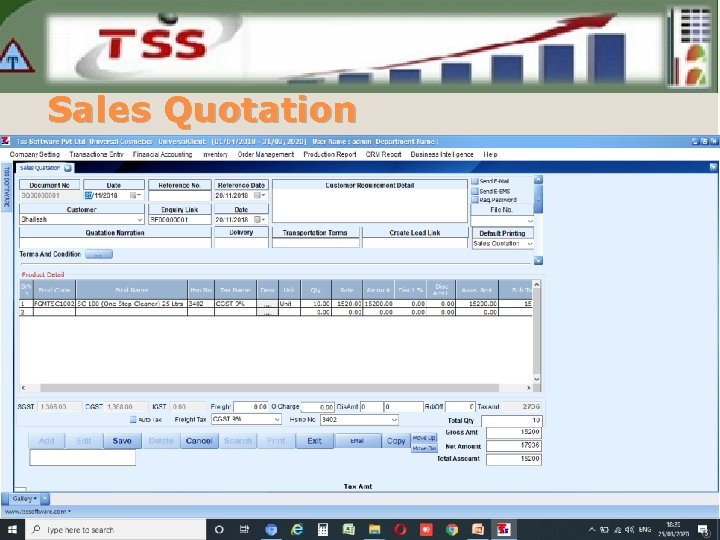Select the FGNTEC1002 product code cell
This screenshot has height=540, width=720.
click(54, 304)
